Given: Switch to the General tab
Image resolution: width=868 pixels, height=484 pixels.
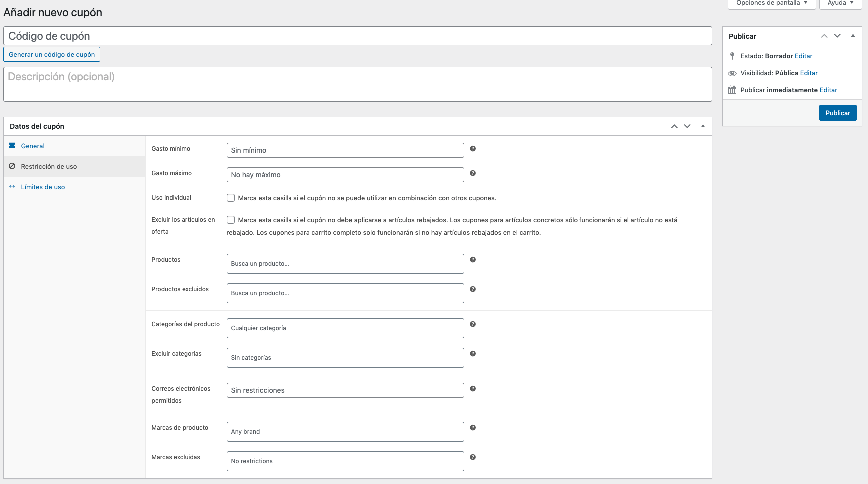Looking at the screenshot, I should (x=74, y=146).
